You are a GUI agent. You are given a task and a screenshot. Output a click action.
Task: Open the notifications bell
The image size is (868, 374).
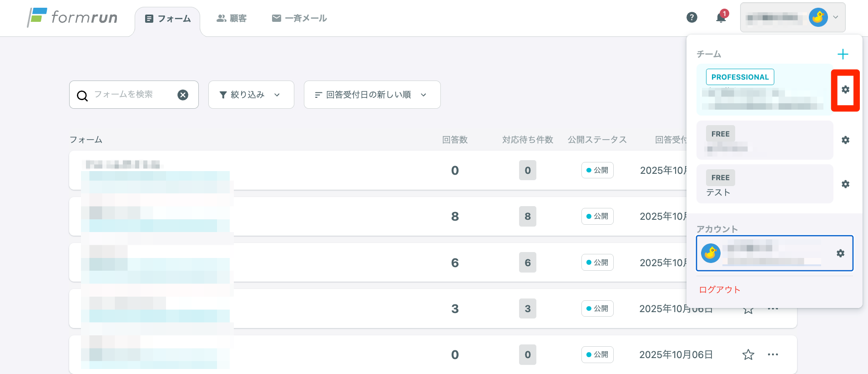tap(721, 18)
